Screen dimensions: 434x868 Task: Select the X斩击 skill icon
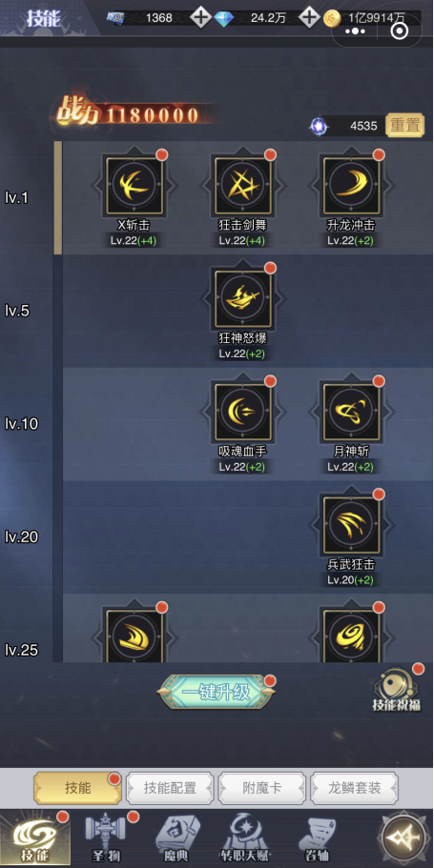pos(134,184)
